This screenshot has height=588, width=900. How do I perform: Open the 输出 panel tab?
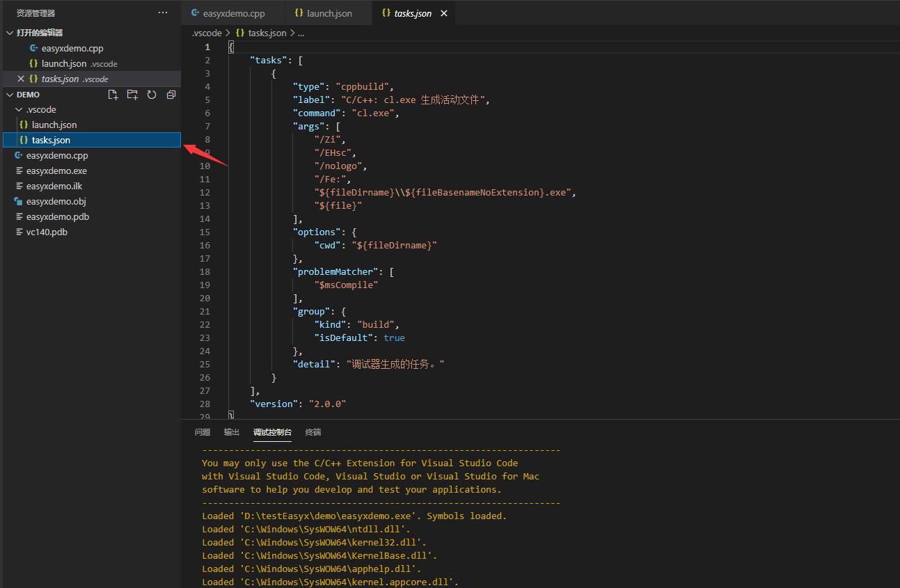coord(232,432)
